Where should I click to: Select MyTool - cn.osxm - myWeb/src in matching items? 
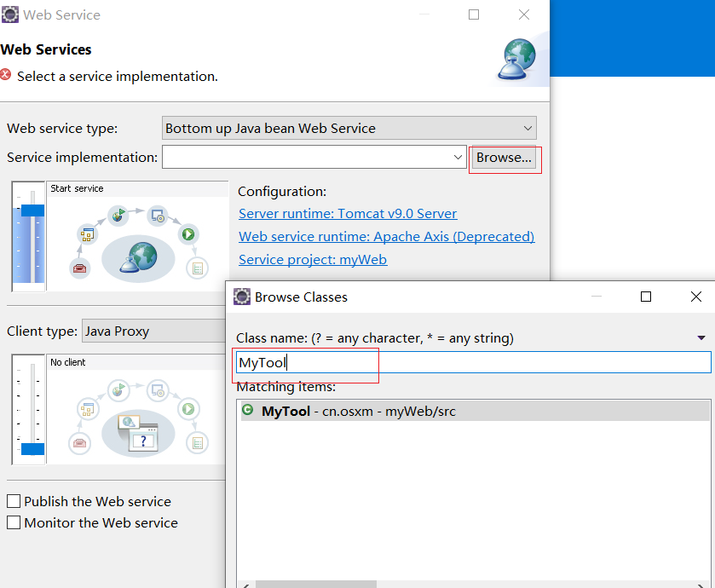476,411
